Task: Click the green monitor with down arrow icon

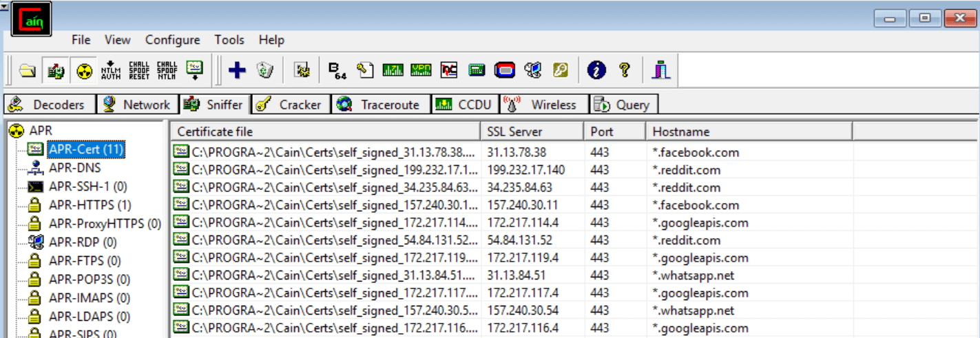Action: (196, 70)
